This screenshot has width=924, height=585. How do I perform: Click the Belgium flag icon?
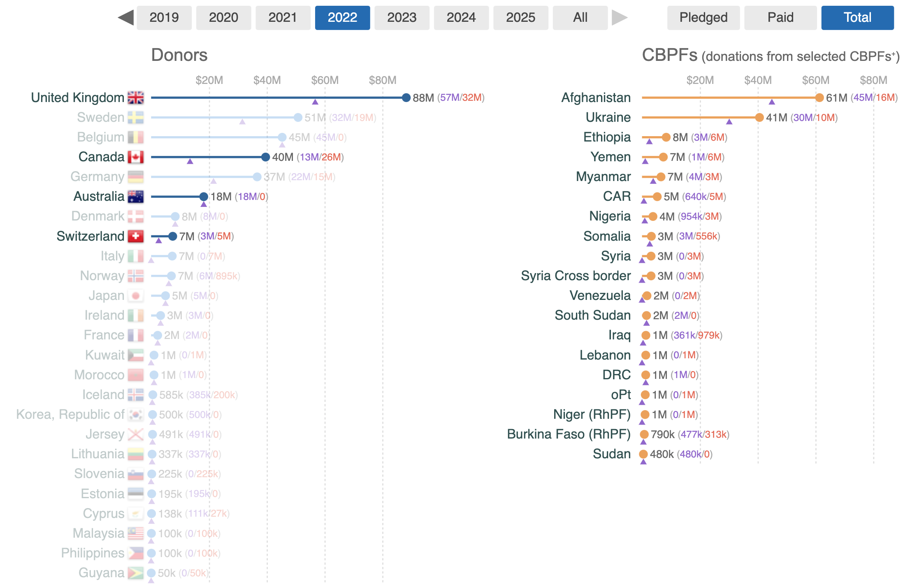[135, 137]
